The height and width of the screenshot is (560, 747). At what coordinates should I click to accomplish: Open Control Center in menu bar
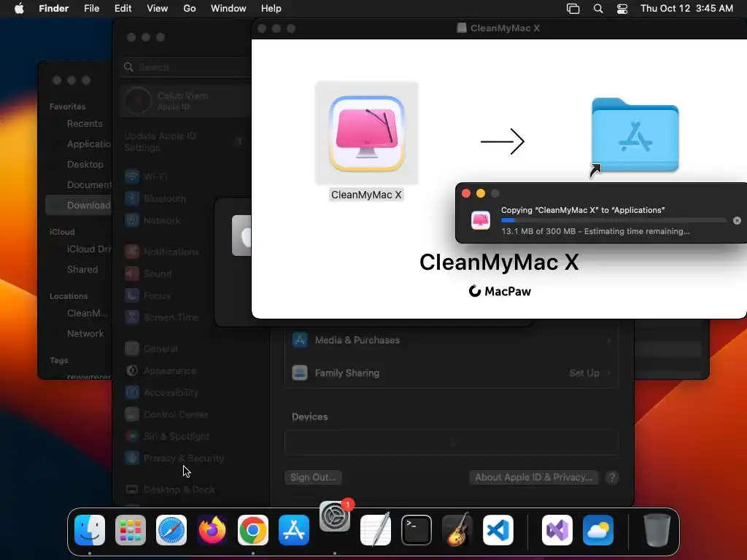[x=622, y=9]
